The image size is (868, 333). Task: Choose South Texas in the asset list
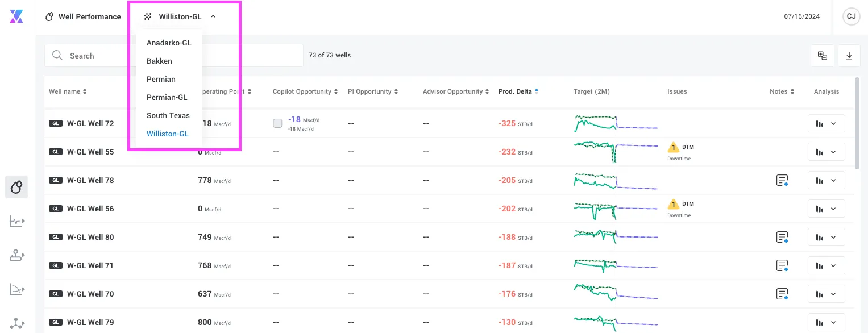(169, 115)
